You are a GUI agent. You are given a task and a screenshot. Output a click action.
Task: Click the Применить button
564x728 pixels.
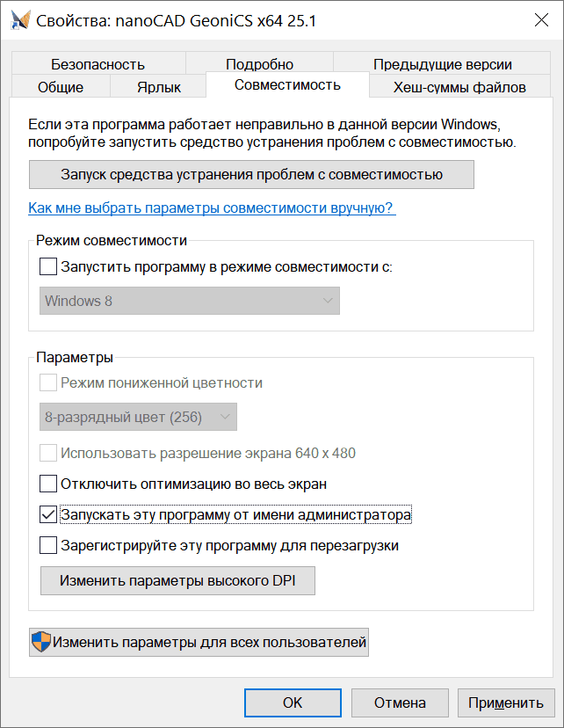click(506, 703)
